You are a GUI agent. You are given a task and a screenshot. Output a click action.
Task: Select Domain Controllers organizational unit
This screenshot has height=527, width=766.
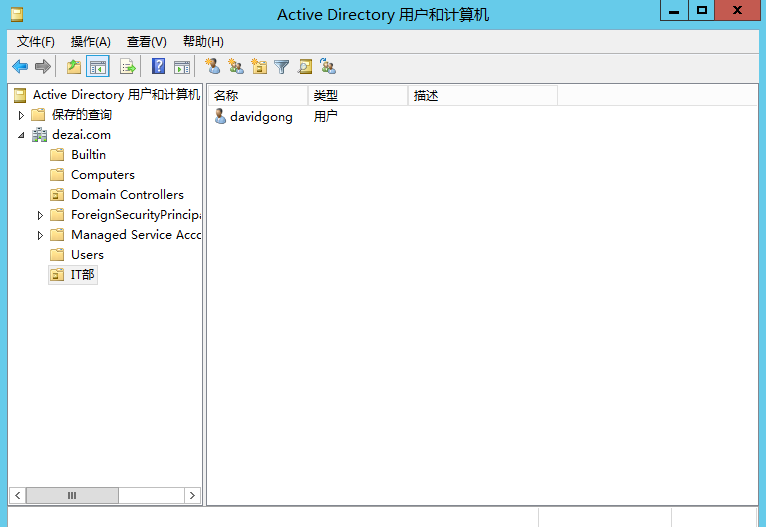(127, 195)
